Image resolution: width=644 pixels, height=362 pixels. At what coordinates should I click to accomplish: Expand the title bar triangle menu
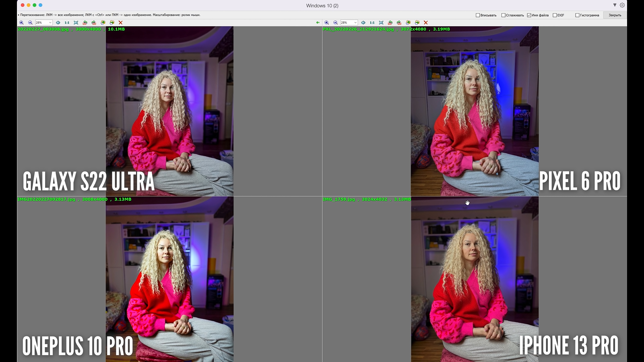(x=615, y=5)
